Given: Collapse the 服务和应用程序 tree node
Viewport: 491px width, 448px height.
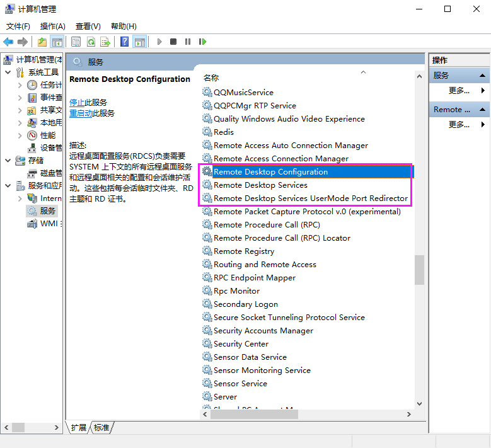Looking at the screenshot, I should (x=8, y=186).
